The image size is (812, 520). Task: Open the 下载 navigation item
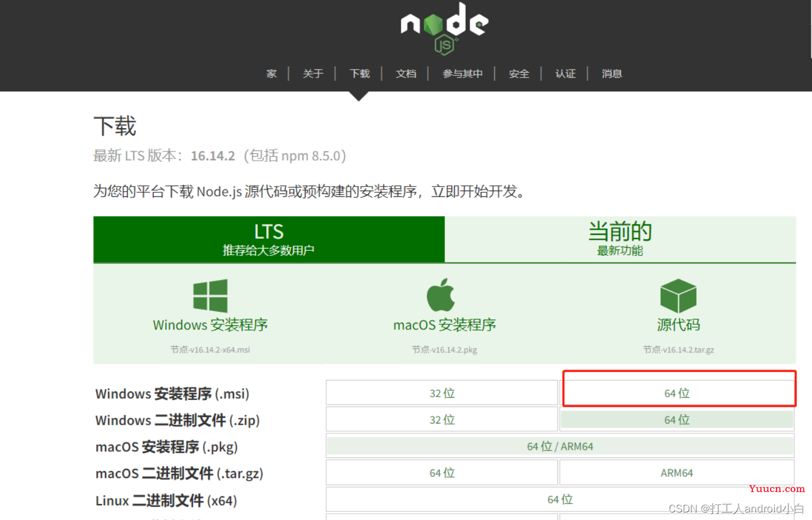tap(360, 73)
